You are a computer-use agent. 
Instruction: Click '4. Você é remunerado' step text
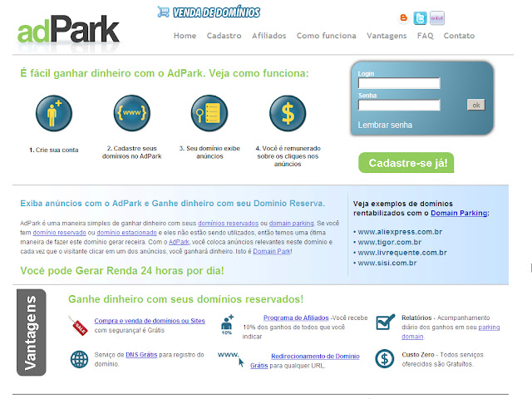pos(288,156)
